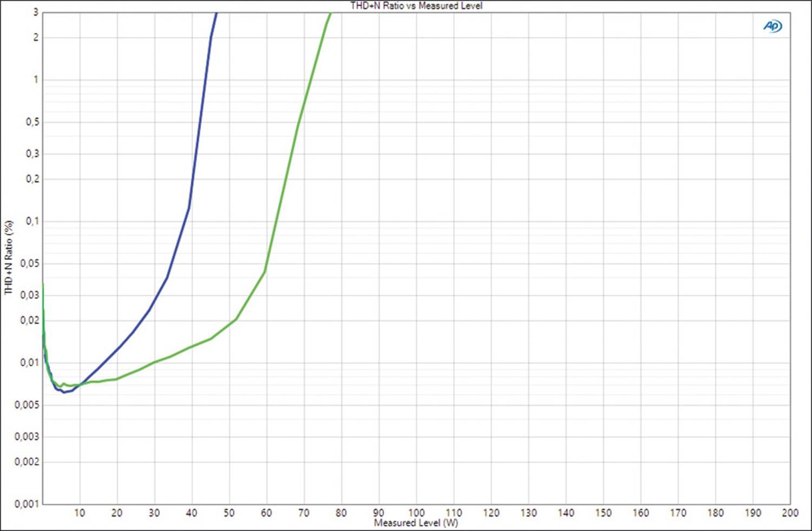
Task: Click the Y-axis value '0,005'
Action: point(28,405)
